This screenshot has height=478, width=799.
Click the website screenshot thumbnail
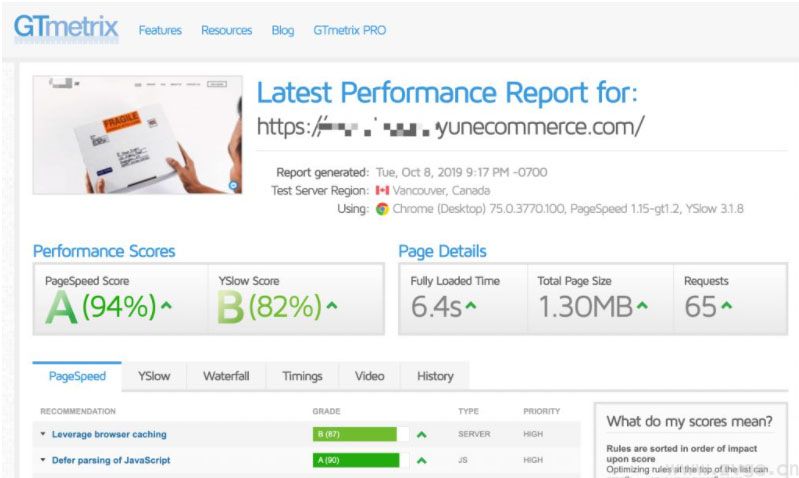tap(137, 135)
